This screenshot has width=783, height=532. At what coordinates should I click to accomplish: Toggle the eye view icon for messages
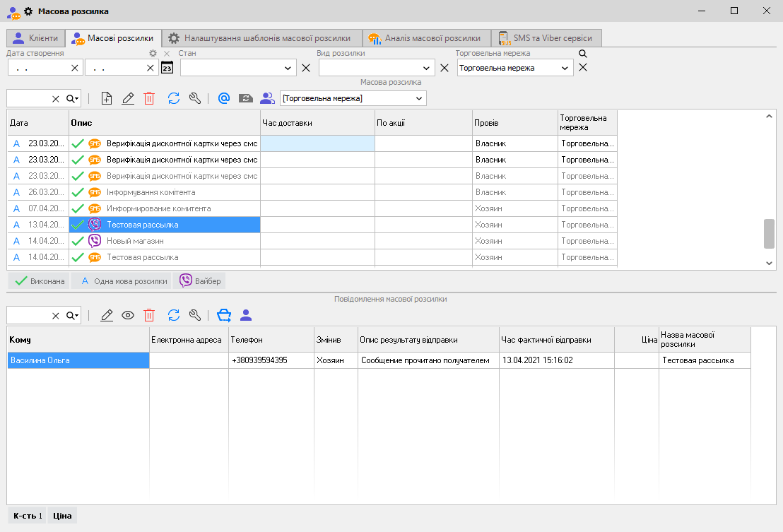128,315
